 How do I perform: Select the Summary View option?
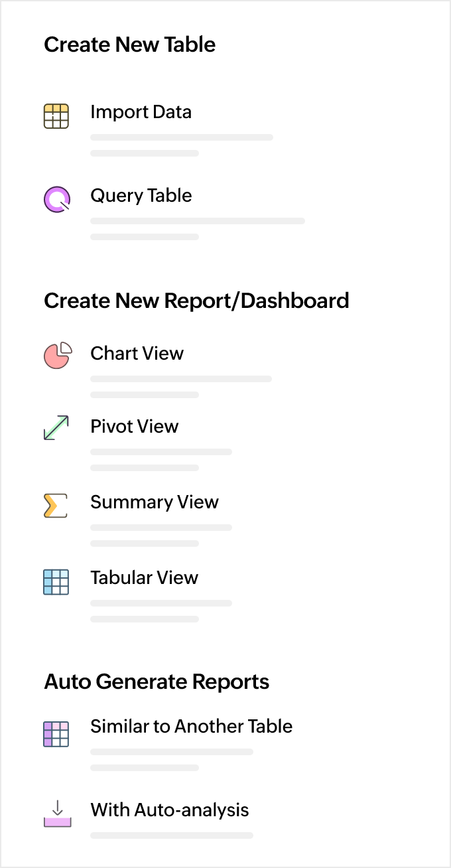(x=155, y=502)
